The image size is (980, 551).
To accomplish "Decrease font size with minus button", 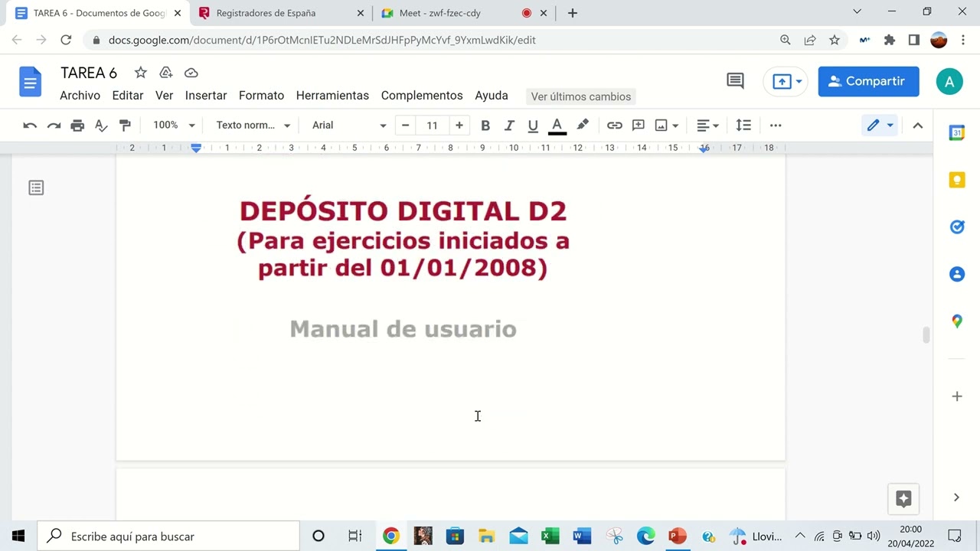I will [x=406, y=126].
